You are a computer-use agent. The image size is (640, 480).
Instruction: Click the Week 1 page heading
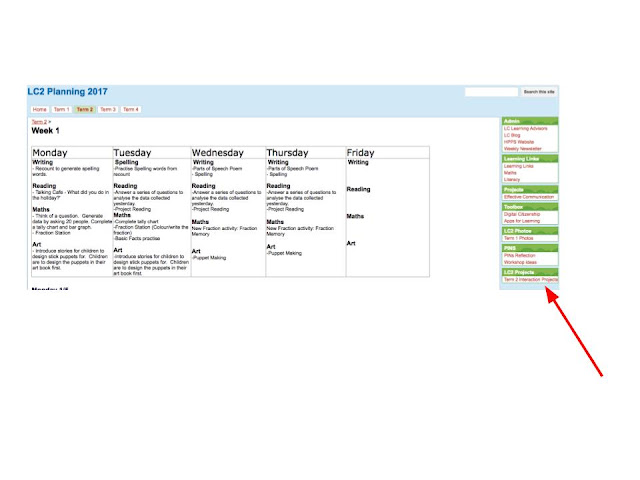(45, 131)
